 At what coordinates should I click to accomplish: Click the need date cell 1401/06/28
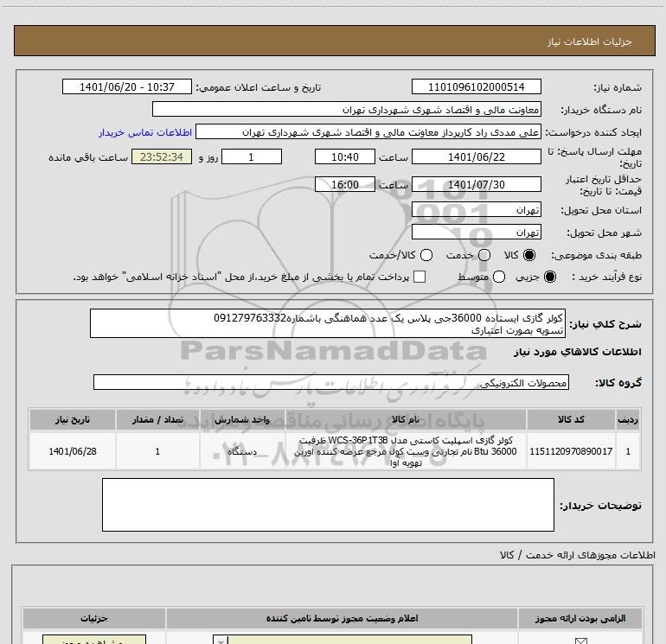pos(73,451)
